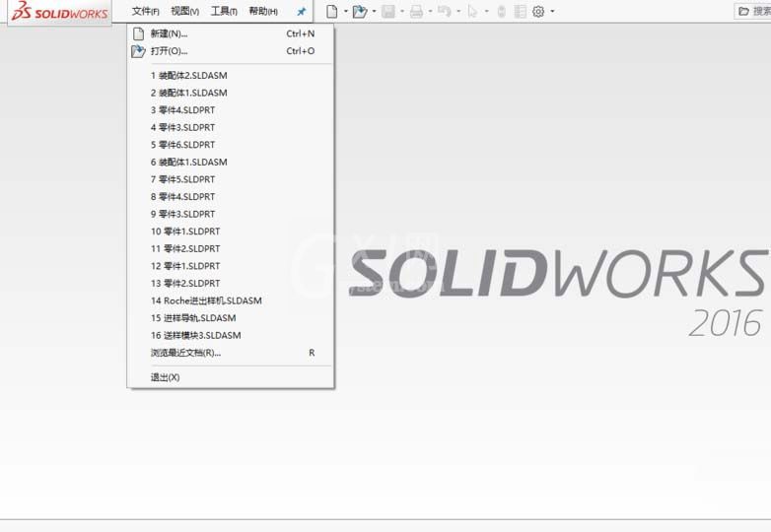
Task: Open recent file 16 送样模块3.SLDASM
Action: [231, 335]
